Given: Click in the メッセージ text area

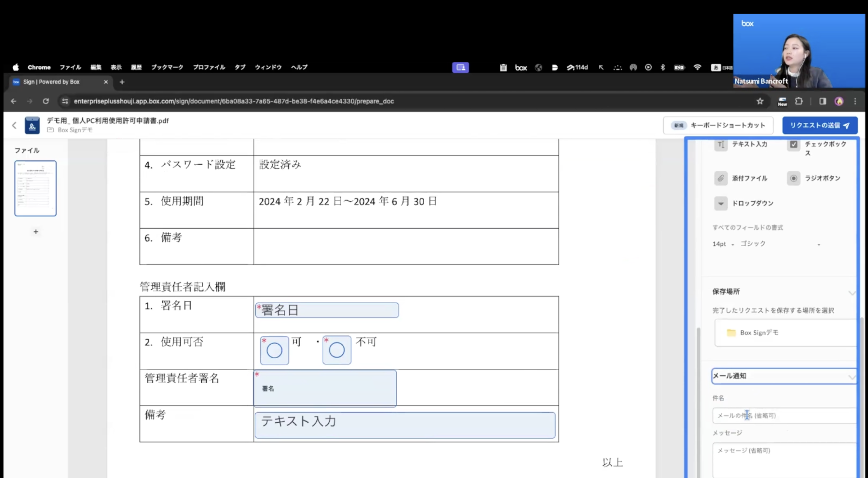Looking at the screenshot, I should click(x=784, y=461).
